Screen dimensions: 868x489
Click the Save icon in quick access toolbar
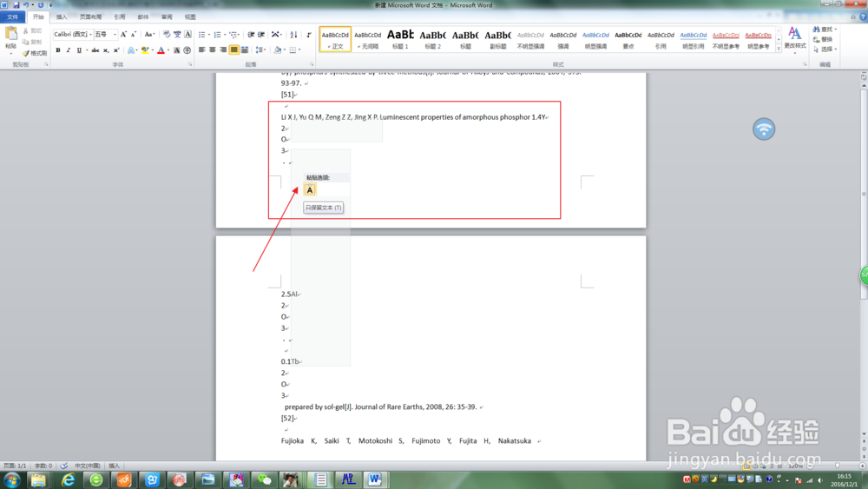coord(16,5)
